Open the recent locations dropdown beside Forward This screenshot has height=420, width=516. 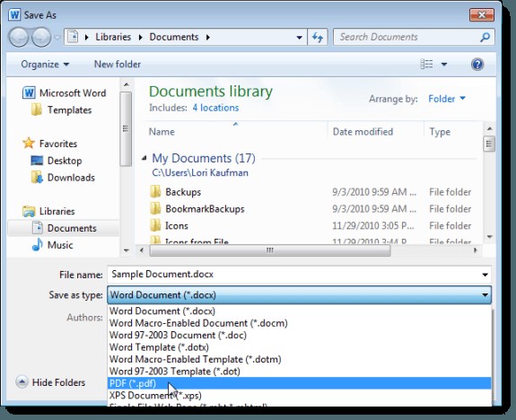pyautogui.click(x=57, y=38)
